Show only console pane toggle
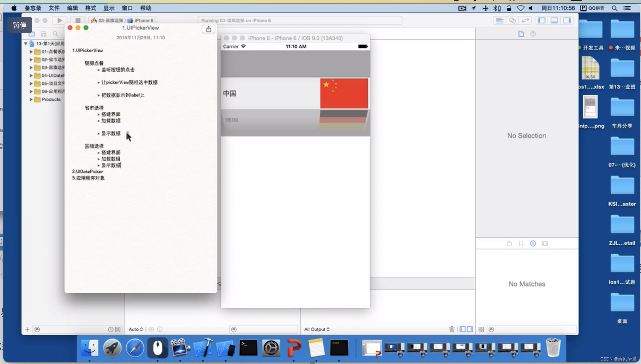641x364 pixels. pos(470,329)
